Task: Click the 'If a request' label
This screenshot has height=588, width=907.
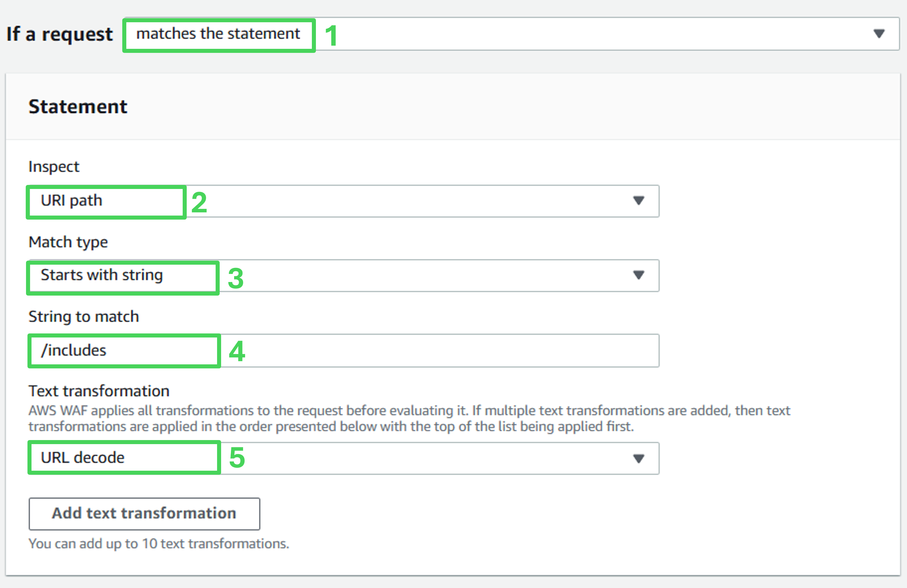Action: pos(60,34)
